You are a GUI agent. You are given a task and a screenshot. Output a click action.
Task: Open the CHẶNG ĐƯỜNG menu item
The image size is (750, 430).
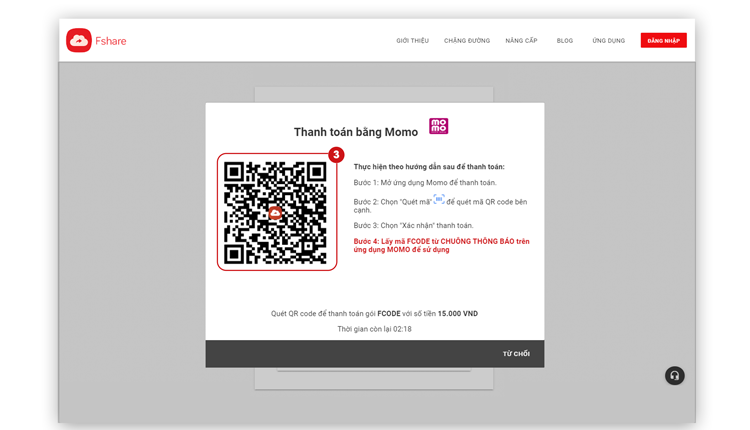click(467, 41)
